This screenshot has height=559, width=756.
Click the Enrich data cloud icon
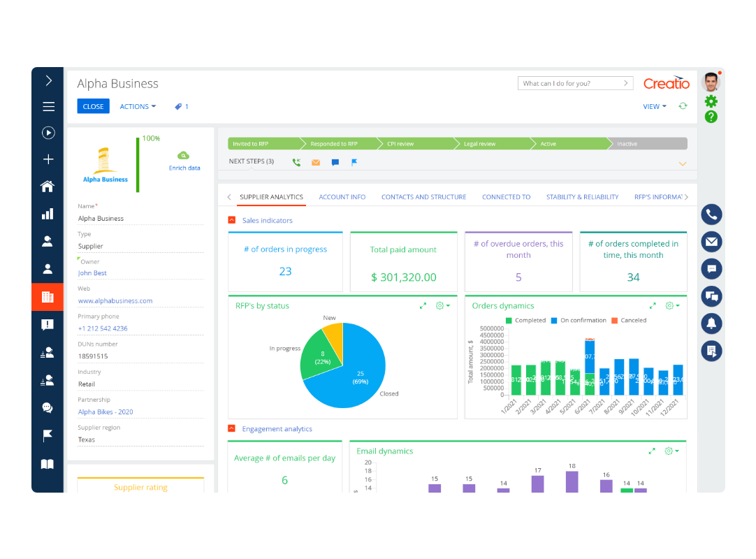pyautogui.click(x=184, y=156)
